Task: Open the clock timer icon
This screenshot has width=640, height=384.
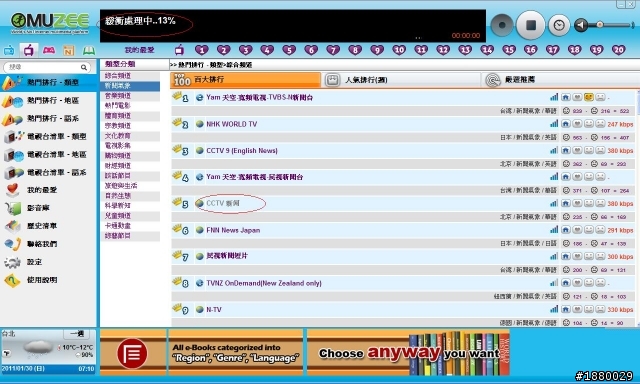Action: 559,25
